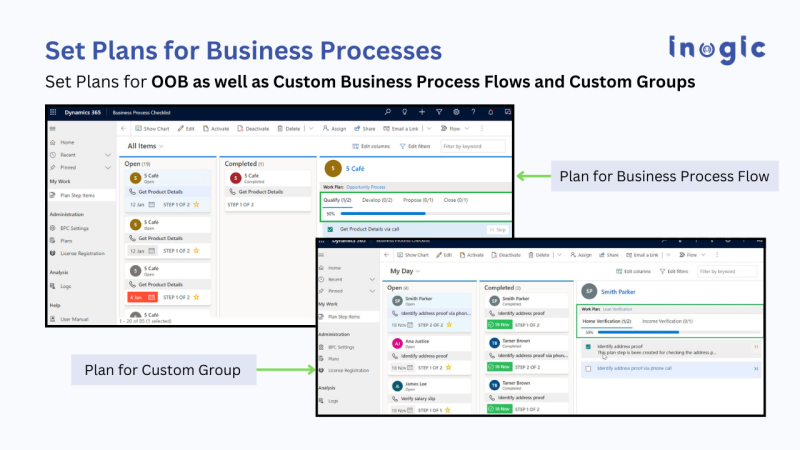800x450 pixels.
Task: Switch to the Develop (0/2) stage tab
Action: (x=377, y=200)
